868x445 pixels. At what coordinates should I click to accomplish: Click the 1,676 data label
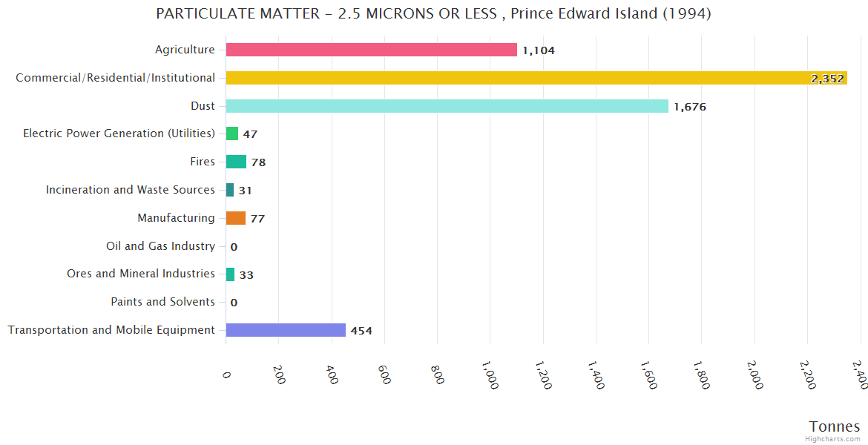coord(690,107)
